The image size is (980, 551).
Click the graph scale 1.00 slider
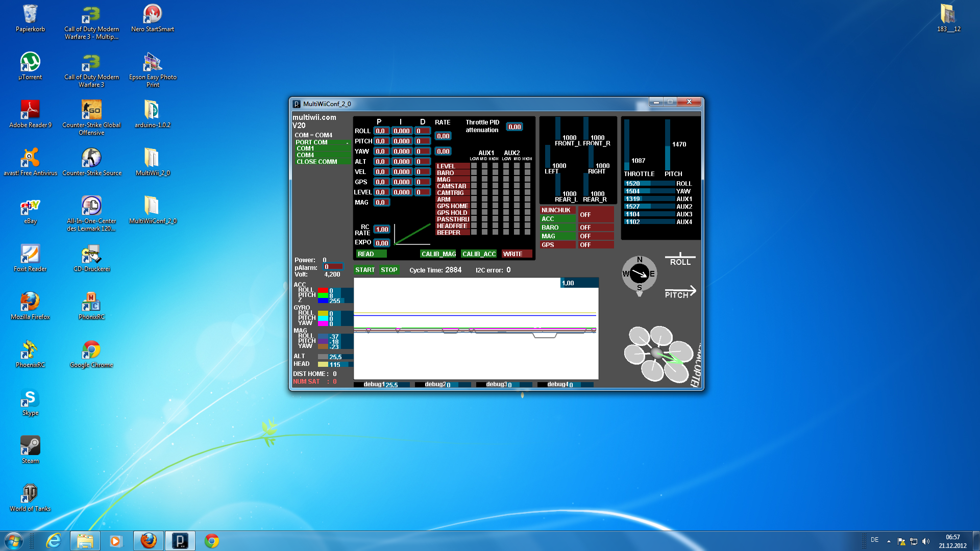coord(579,283)
